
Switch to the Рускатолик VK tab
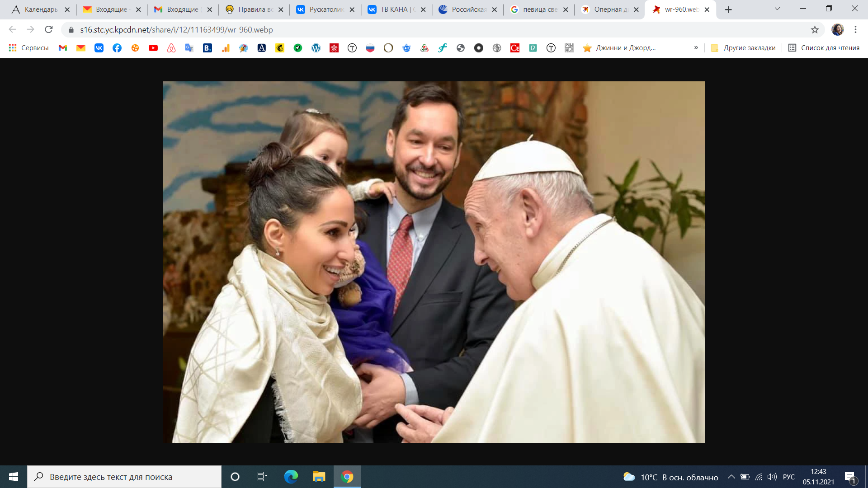tap(325, 9)
